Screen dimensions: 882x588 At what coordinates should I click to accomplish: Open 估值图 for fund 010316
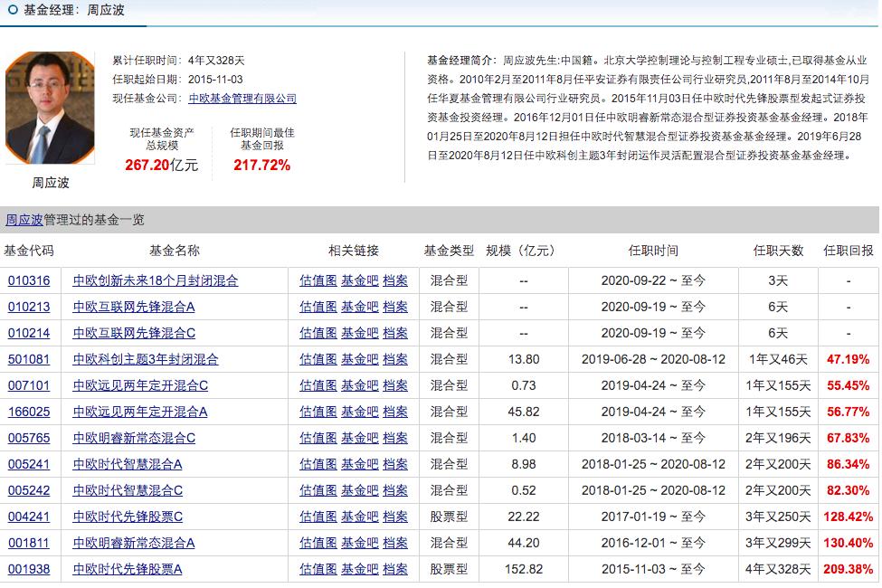pos(318,280)
